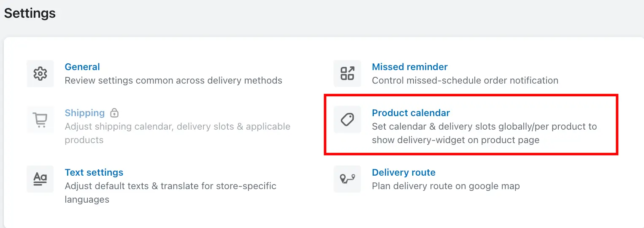Click the lock icon beside Shipping

click(114, 113)
